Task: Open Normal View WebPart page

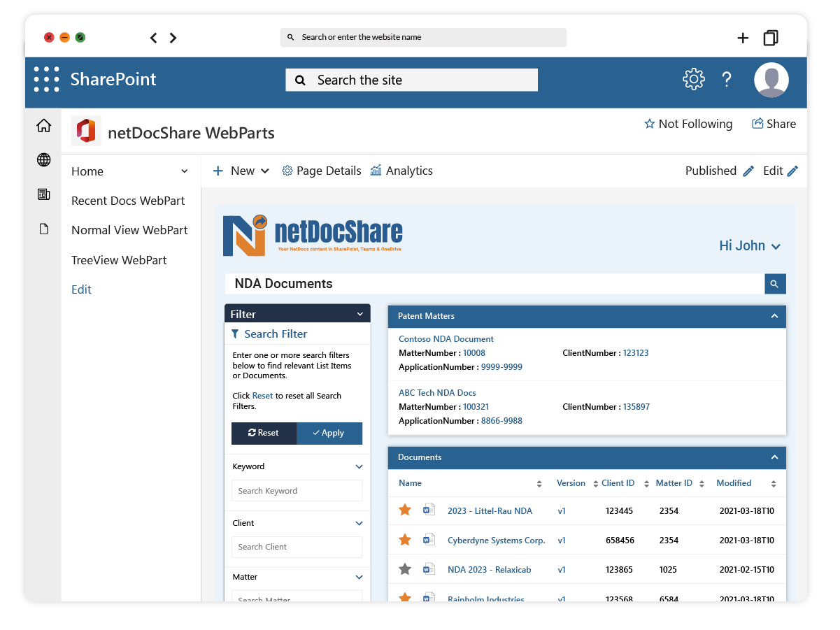Action: point(129,230)
